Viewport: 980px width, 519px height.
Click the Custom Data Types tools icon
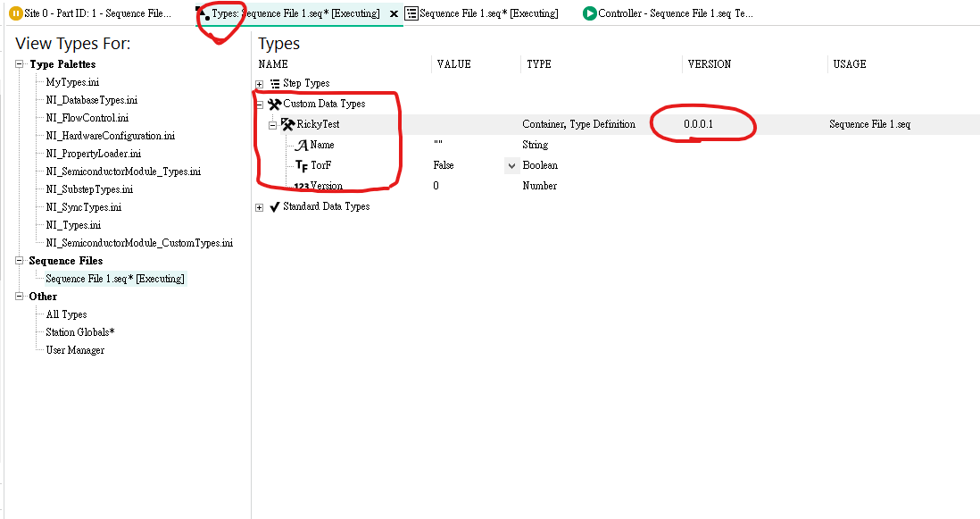(274, 105)
